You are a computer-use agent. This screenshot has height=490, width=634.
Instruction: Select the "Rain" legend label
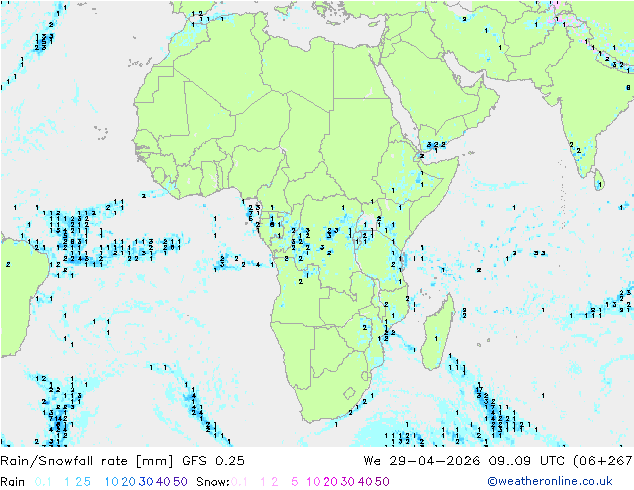13,482
